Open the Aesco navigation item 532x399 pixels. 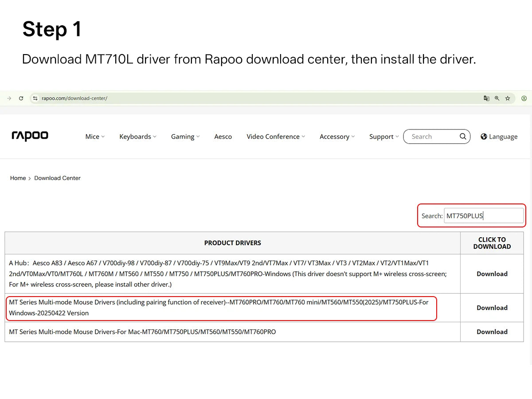click(x=223, y=137)
